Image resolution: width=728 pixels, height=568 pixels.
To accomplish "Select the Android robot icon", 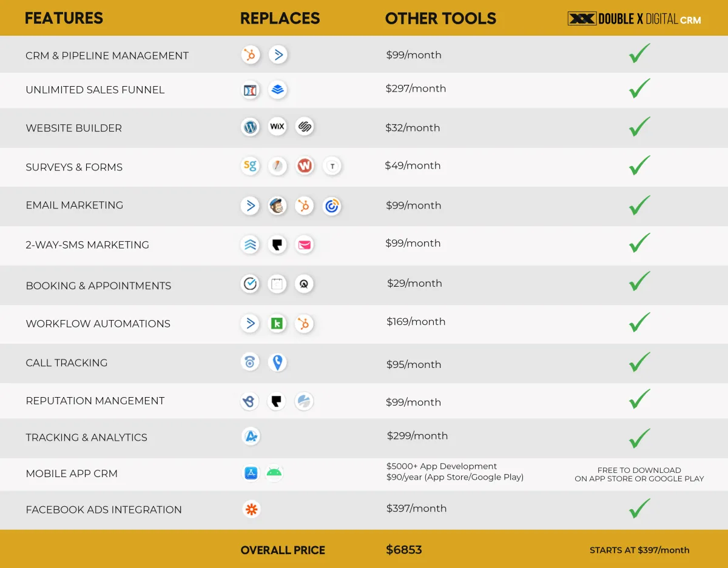I will click(x=274, y=473).
